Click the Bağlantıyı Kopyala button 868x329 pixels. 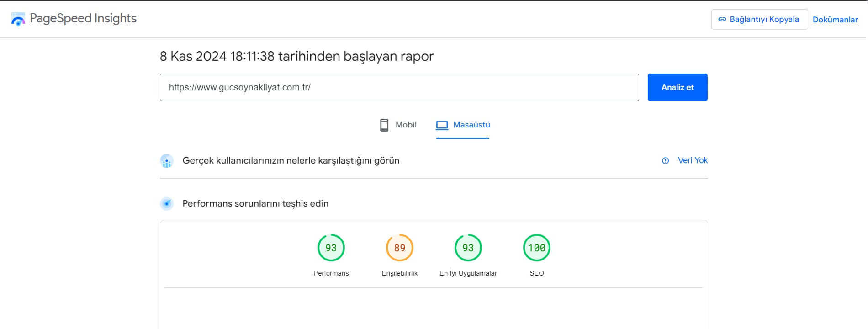click(x=759, y=19)
